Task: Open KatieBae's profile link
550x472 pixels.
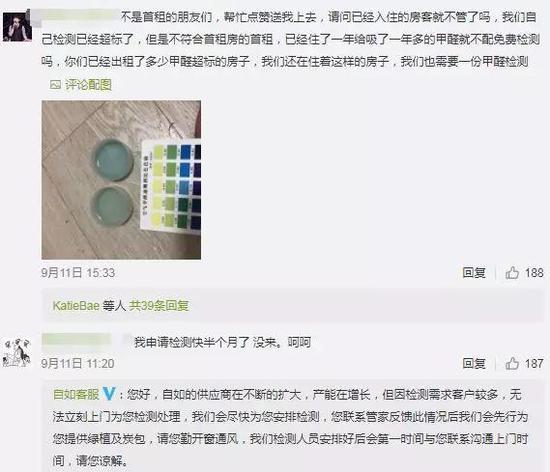Action: [x=76, y=305]
